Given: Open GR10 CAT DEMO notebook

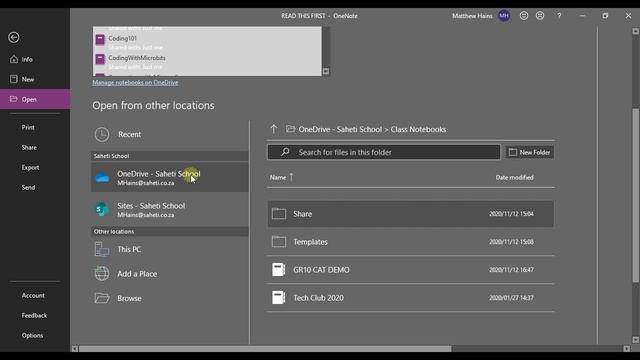Looking at the screenshot, I should (x=411, y=270).
